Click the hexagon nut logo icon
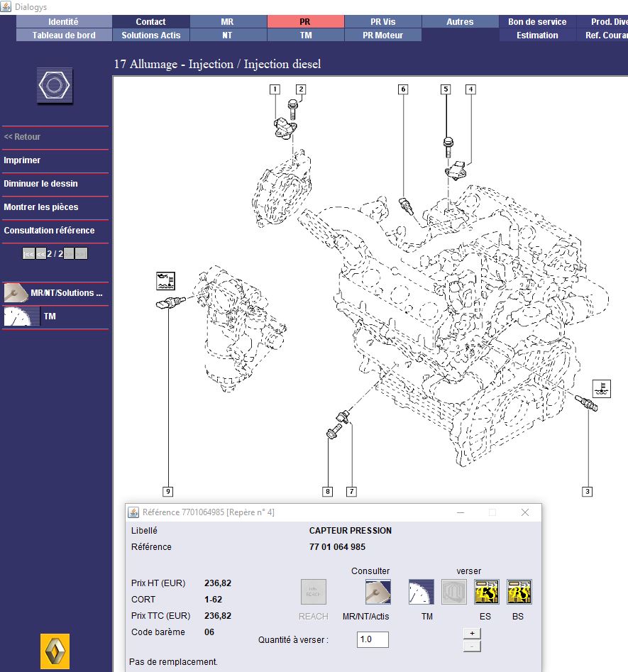This screenshot has width=628, height=672. [55, 87]
